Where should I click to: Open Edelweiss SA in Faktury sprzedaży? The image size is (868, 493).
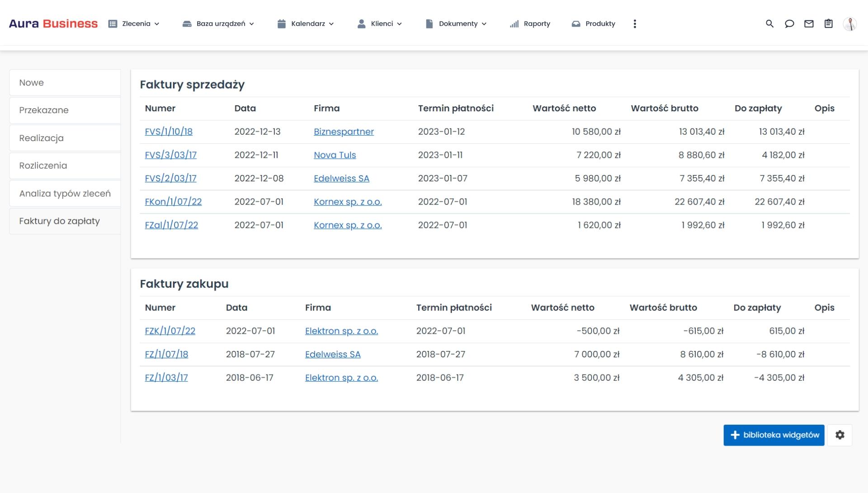[341, 178]
